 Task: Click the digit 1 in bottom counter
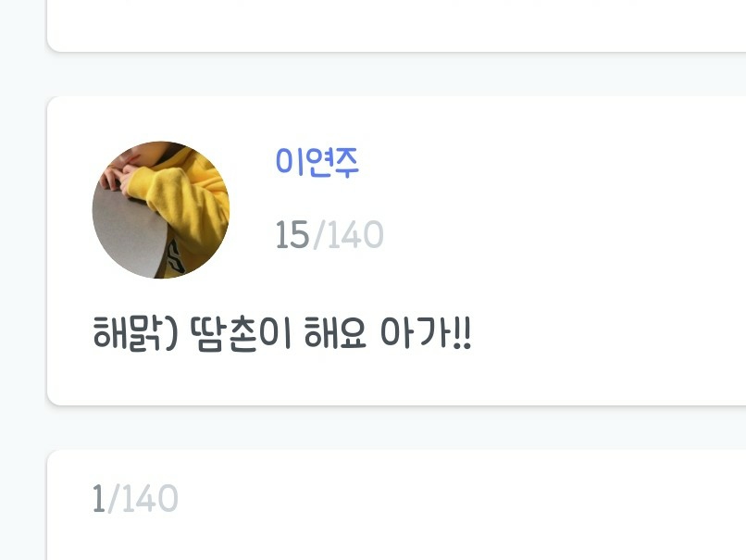pyautogui.click(x=98, y=499)
